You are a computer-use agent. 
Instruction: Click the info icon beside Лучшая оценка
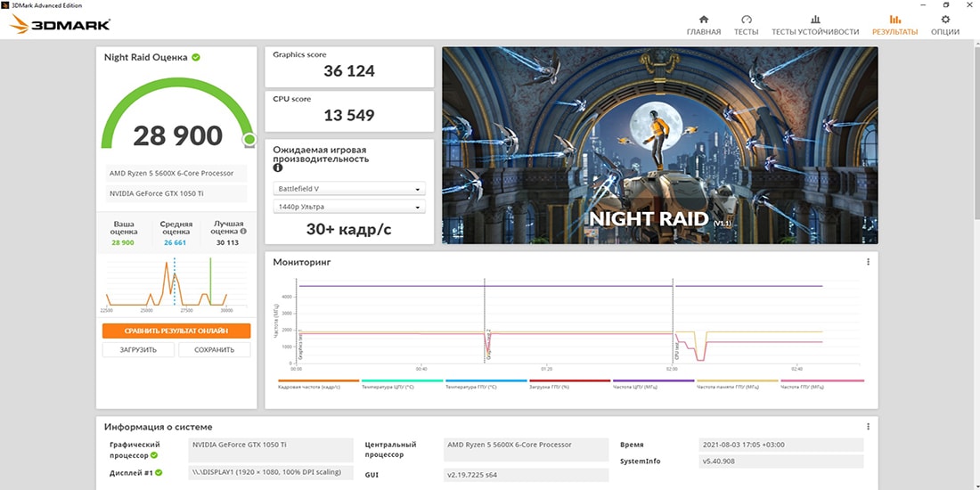(243, 231)
